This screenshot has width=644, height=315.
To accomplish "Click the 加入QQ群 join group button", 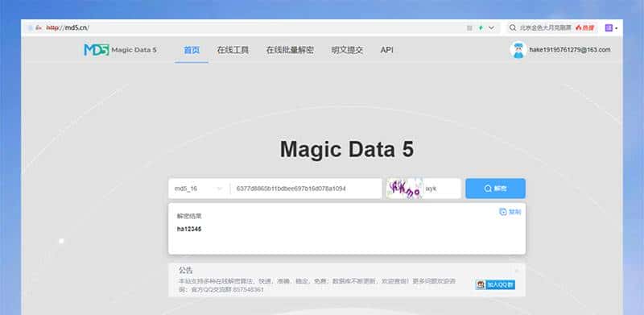I will click(495, 284).
